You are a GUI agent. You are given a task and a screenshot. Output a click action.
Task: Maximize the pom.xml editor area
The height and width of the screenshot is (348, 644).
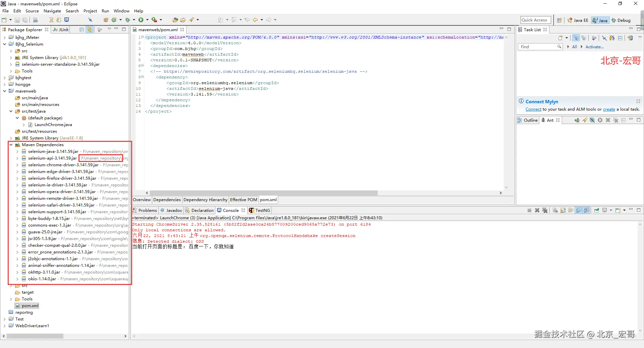(509, 29)
